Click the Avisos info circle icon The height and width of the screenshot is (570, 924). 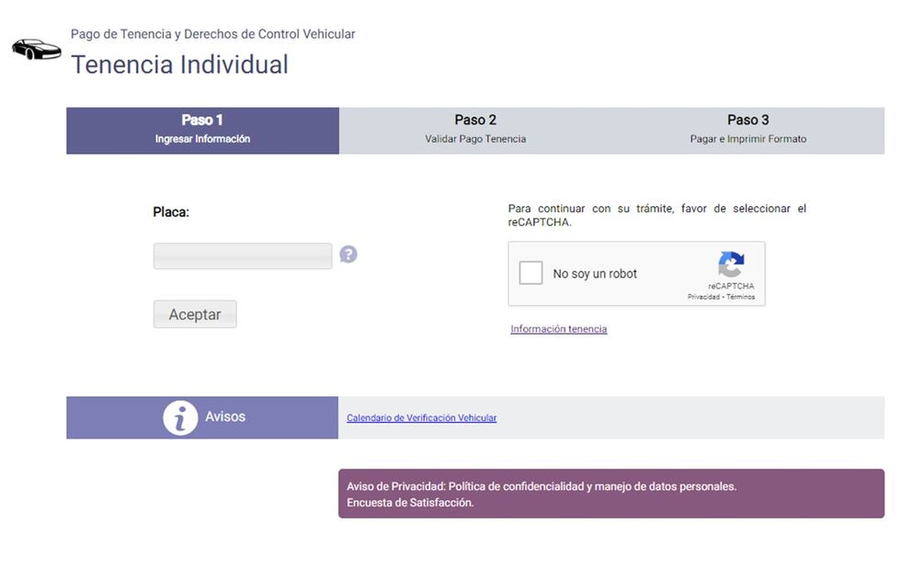click(180, 417)
